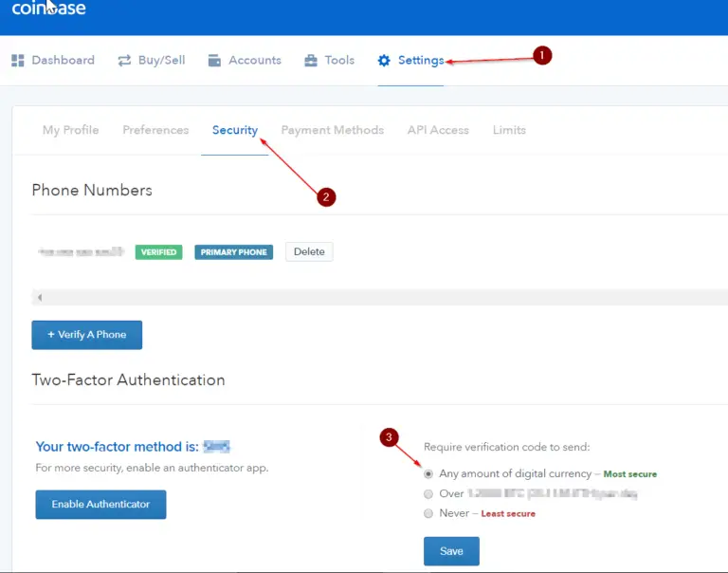The image size is (728, 573).
Task: Switch to Limits tab
Action: [x=509, y=130]
